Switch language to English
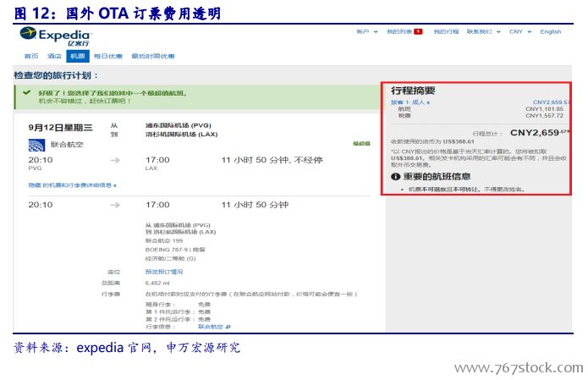This screenshot has width=588, height=380. tap(551, 31)
